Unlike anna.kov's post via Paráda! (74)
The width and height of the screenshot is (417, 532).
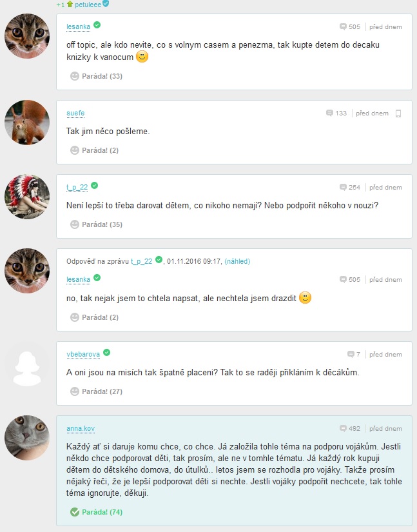(x=96, y=512)
